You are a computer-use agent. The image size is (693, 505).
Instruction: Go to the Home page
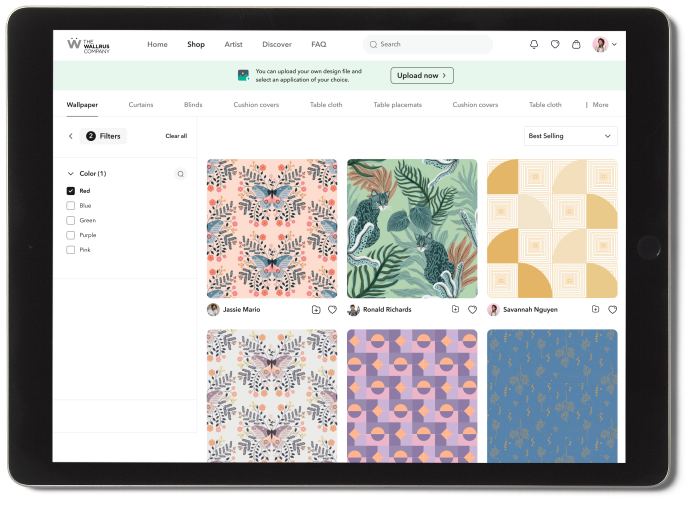[157, 44]
